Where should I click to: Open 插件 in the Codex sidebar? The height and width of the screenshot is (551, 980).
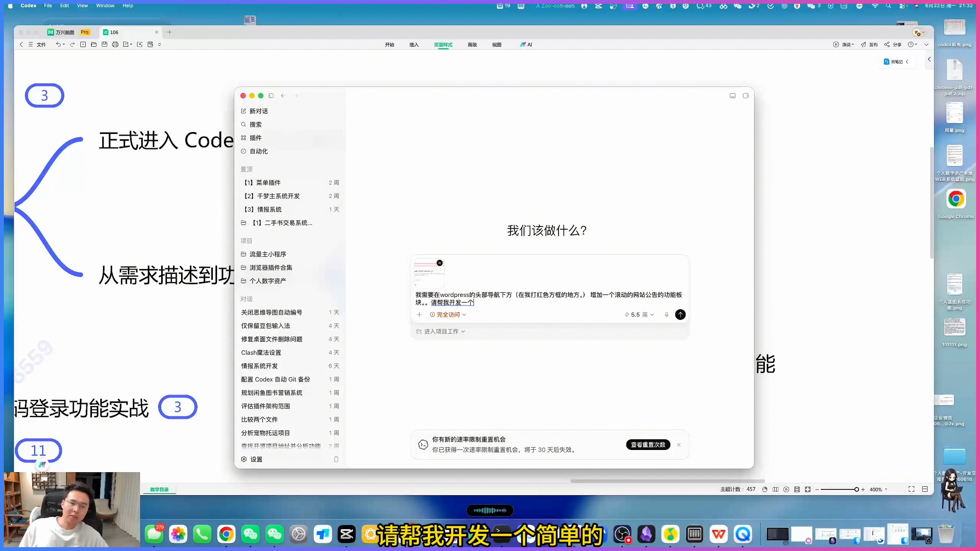pos(252,138)
